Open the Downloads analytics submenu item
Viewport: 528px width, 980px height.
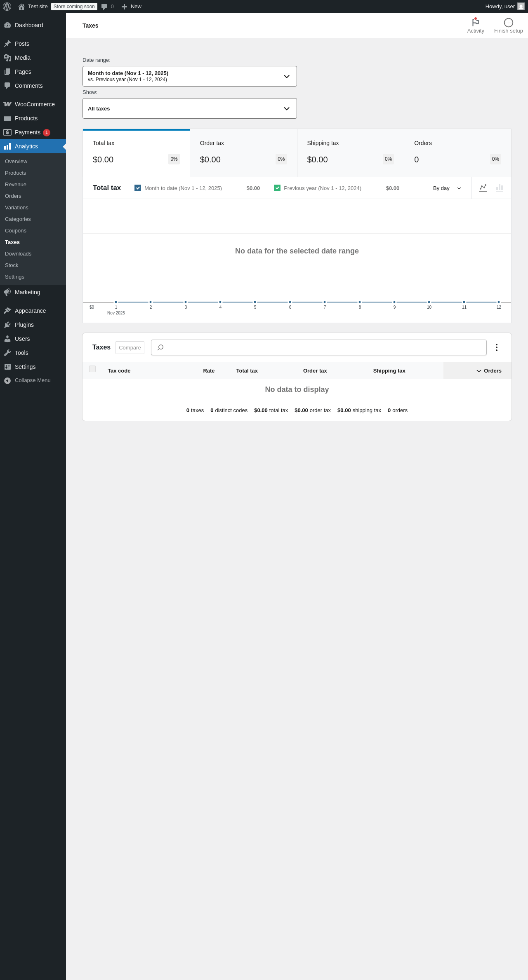click(x=18, y=254)
